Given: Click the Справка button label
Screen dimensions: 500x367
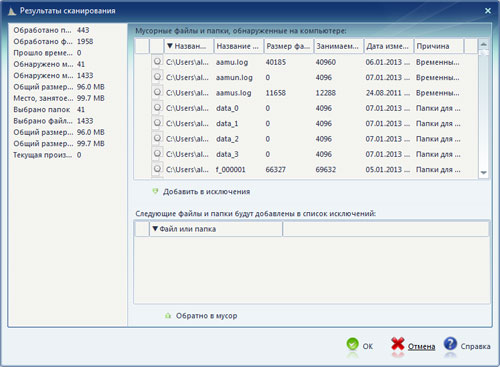Looking at the screenshot, I should 475,346.
